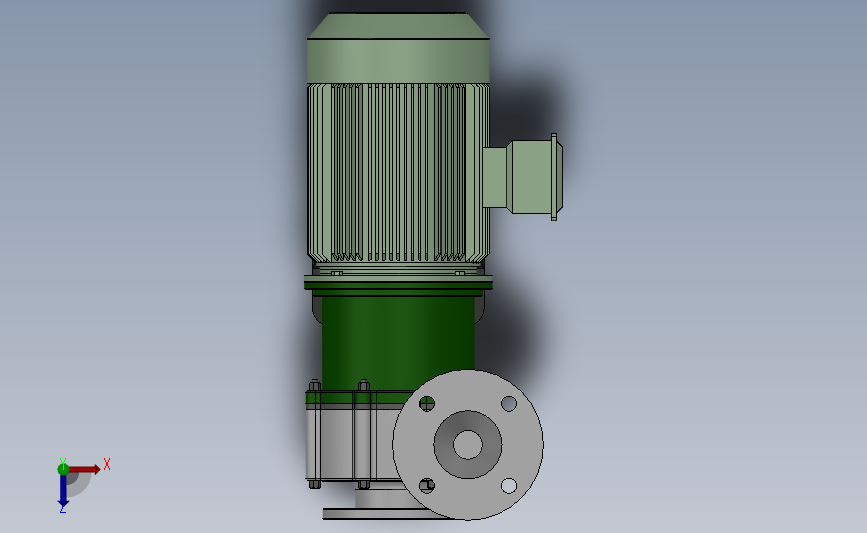
Task: Select the motor's terminal junction box
Action: tap(523, 177)
